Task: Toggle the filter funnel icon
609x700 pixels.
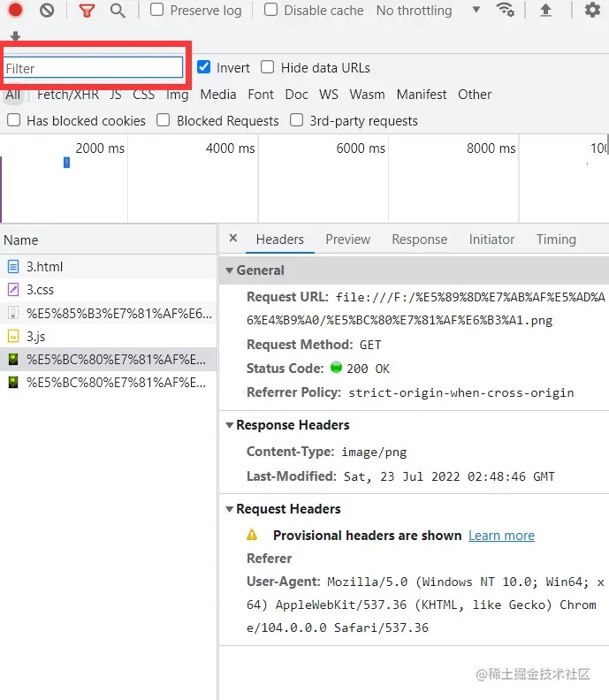Action: [x=87, y=11]
